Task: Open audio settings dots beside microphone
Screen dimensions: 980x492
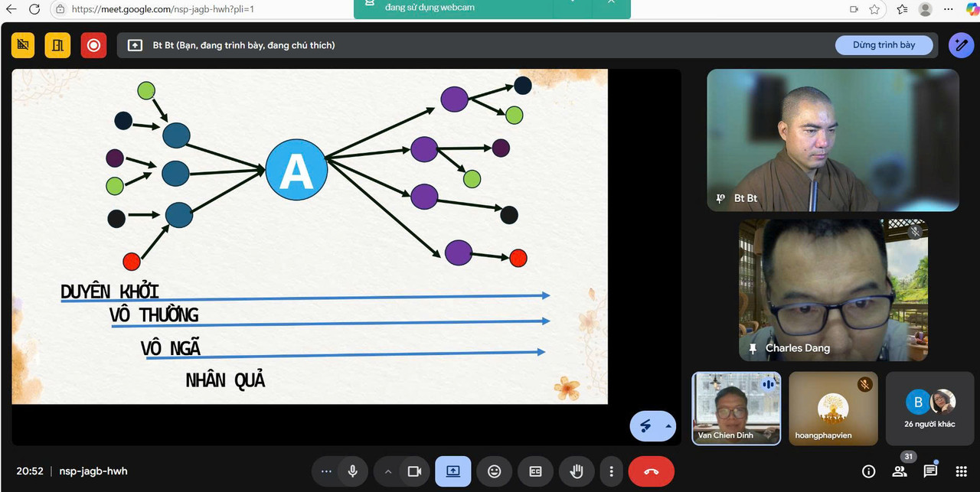Action: (326, 471)
